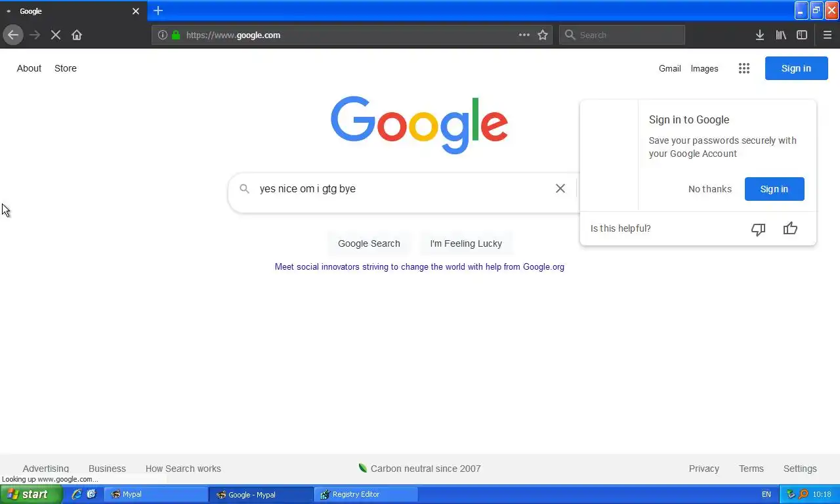Bookmark this page with the star icon
Screen dimensions: 840x504
543,35
